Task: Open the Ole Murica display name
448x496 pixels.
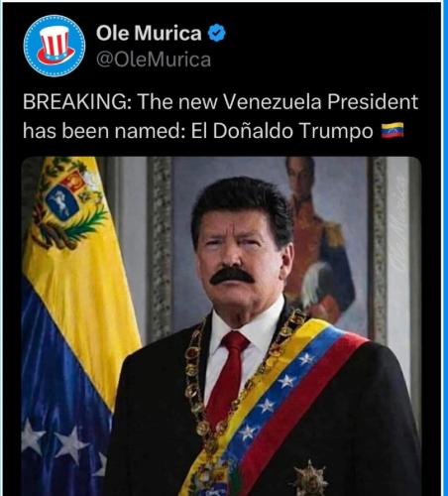Action: pos(149,33)
